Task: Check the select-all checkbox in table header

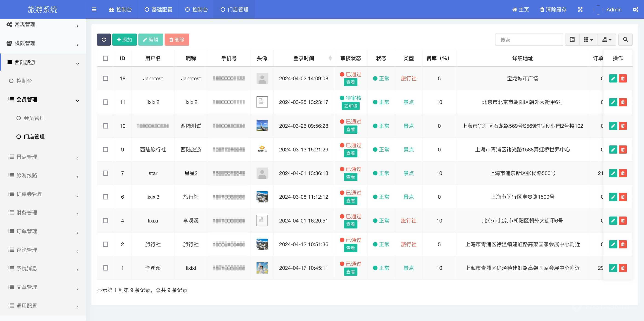Action: pyautogui.click(x=106, y=58)
